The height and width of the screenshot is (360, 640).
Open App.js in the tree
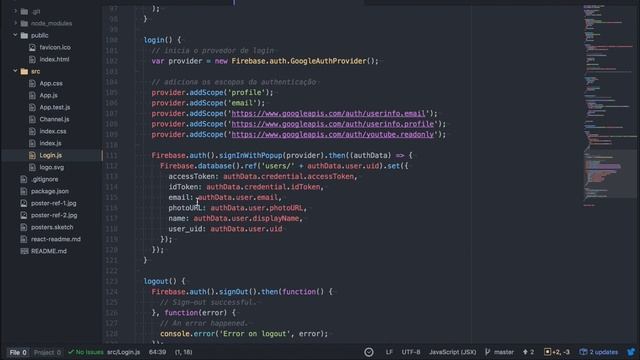coord(49,95)
